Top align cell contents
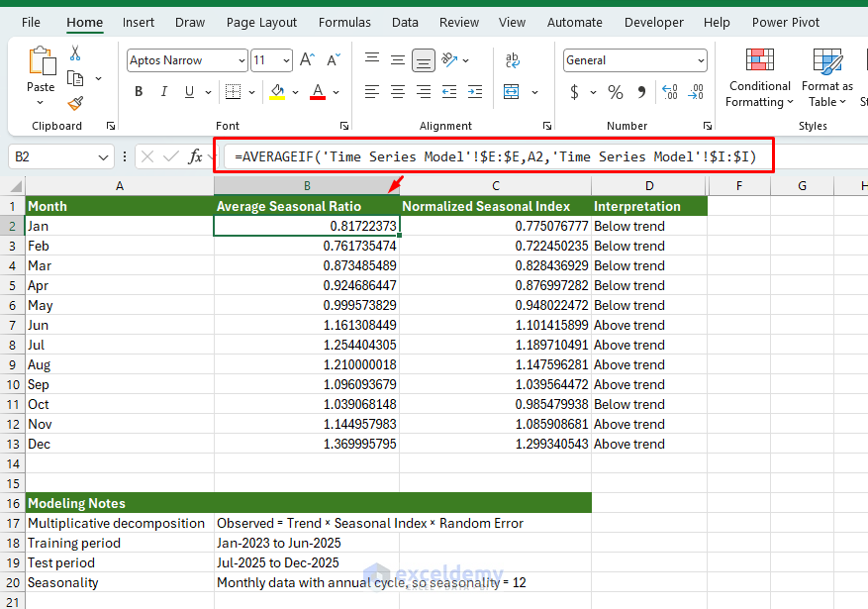The image size is (868, 609). pyautogui.click(x=372, y=59)
